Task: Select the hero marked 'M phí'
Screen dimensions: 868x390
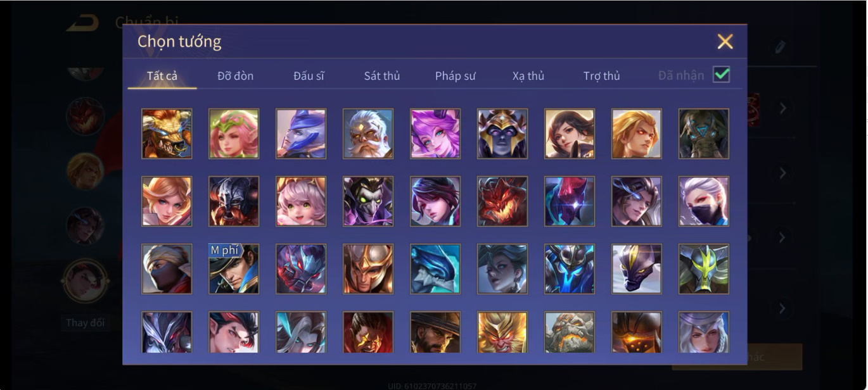Action: [x=234, y=269]
